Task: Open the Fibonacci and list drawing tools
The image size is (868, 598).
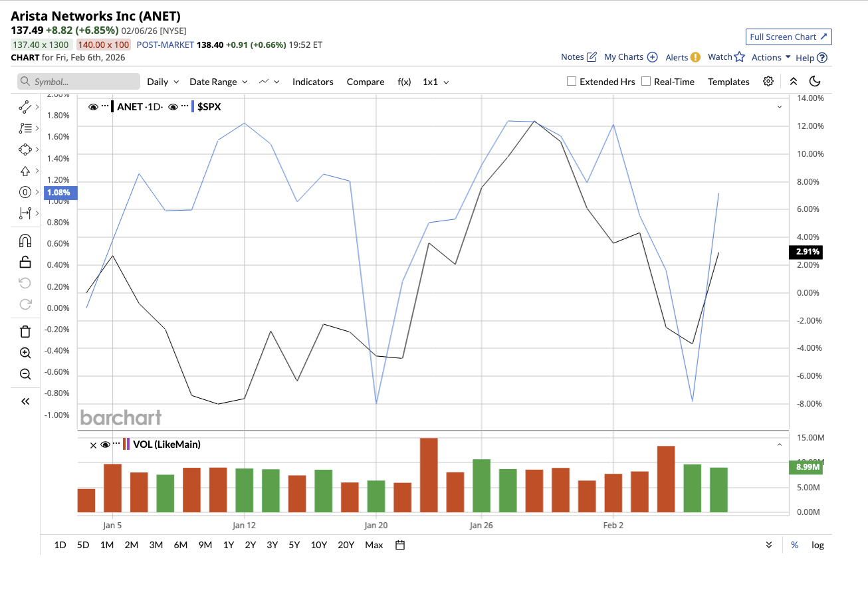Action: click(x=25, y=128)
